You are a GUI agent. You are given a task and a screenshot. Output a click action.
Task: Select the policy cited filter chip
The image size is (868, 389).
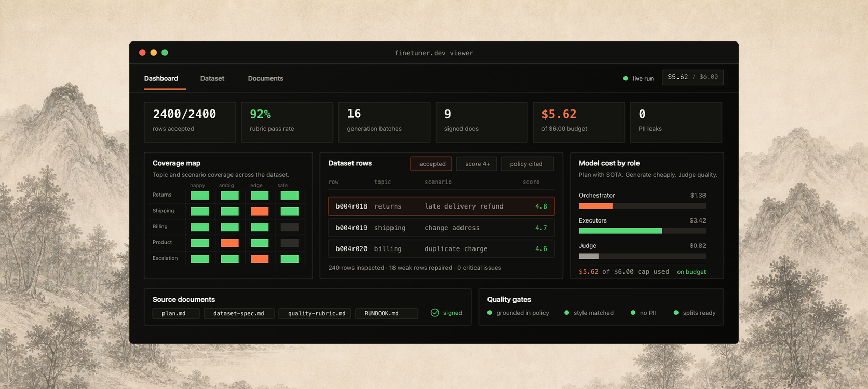pyautogui.click(x=527, y=164)
